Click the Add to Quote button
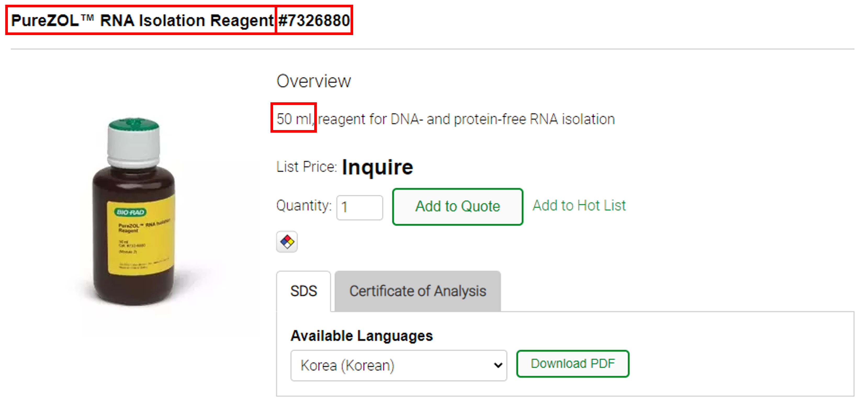 point(457,206)
